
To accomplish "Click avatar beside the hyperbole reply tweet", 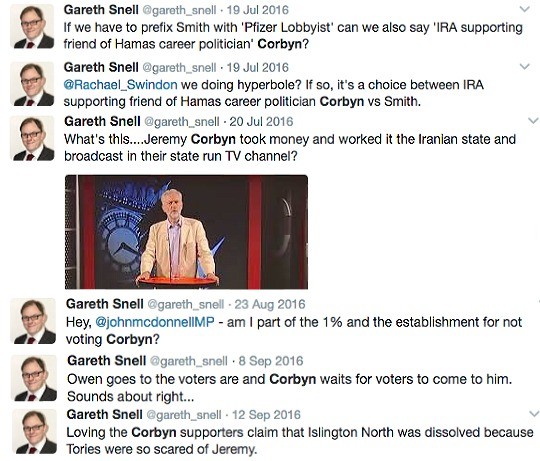I will pyautogui.click(x=32, y=84).
